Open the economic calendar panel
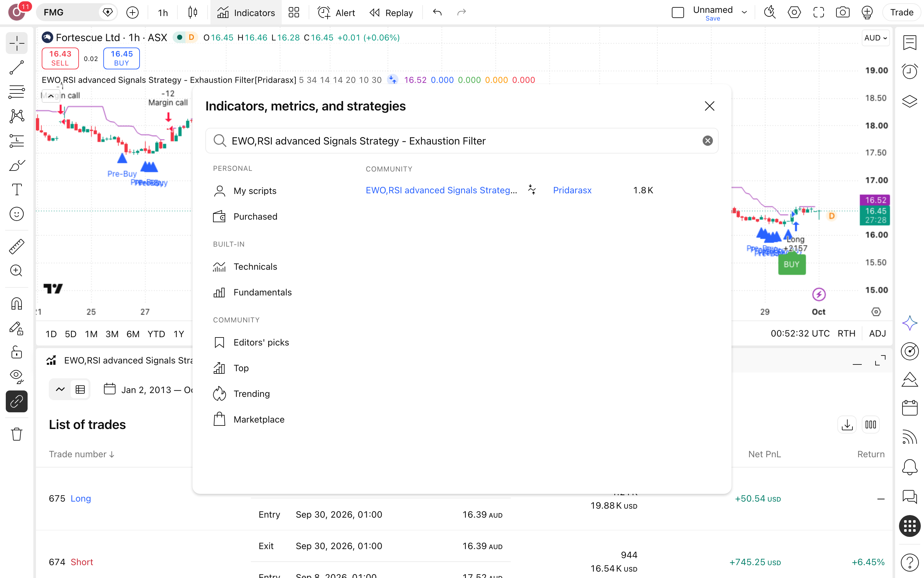 (910, 408)
